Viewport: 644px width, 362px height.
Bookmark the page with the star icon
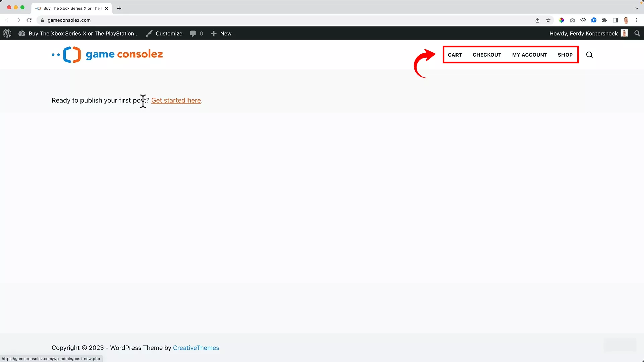[548, 20]
